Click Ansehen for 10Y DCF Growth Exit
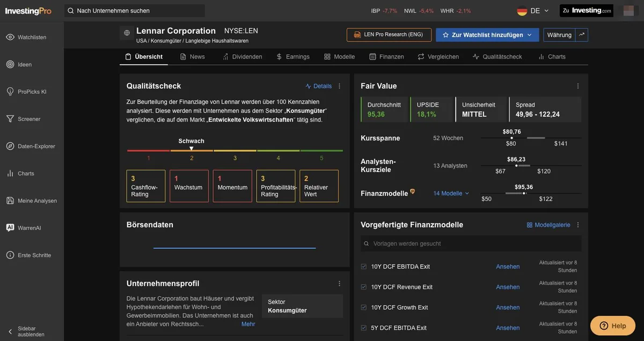Viewport: 644px width, 341px height. coord(508,308)
